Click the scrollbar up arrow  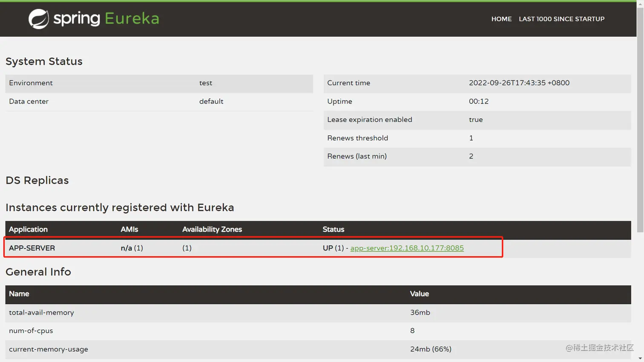640,3
